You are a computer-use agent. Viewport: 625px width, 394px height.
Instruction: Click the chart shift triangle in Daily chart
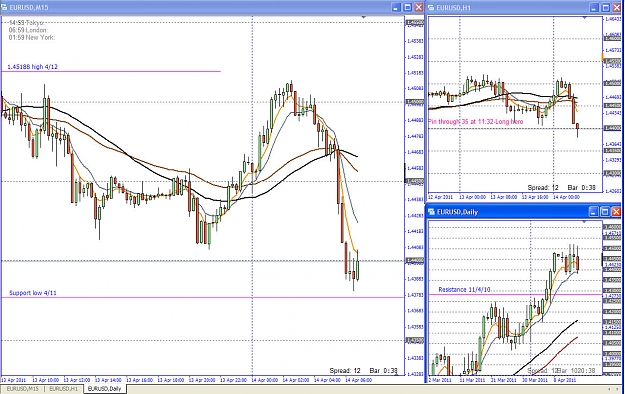click(584, 221)
